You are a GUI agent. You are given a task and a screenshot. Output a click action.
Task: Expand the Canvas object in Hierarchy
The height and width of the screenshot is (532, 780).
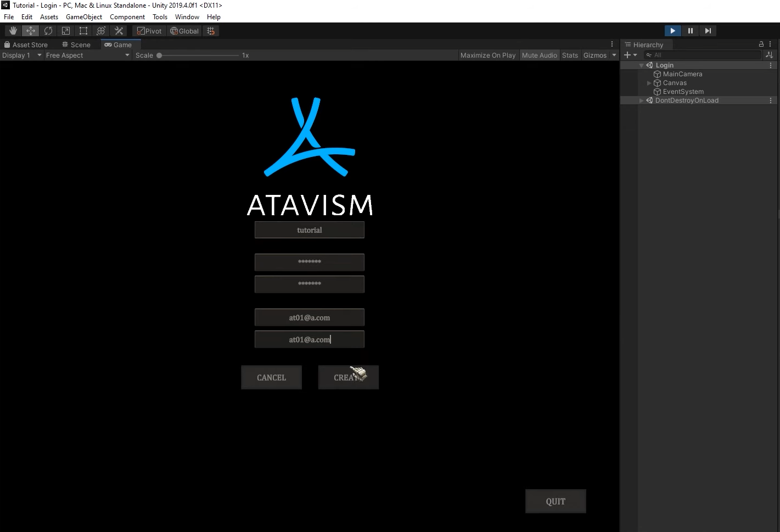pyautogui.click(x=649, y=83)
